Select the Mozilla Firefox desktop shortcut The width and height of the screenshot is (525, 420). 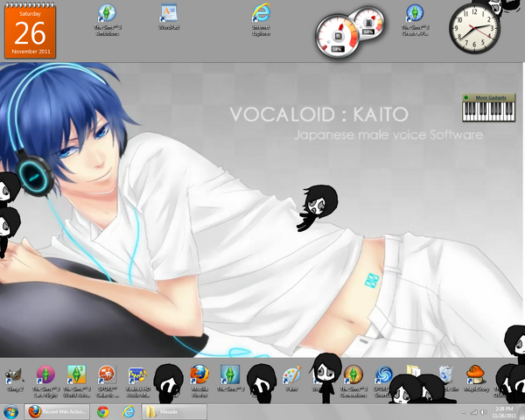(x=199, y=381)
